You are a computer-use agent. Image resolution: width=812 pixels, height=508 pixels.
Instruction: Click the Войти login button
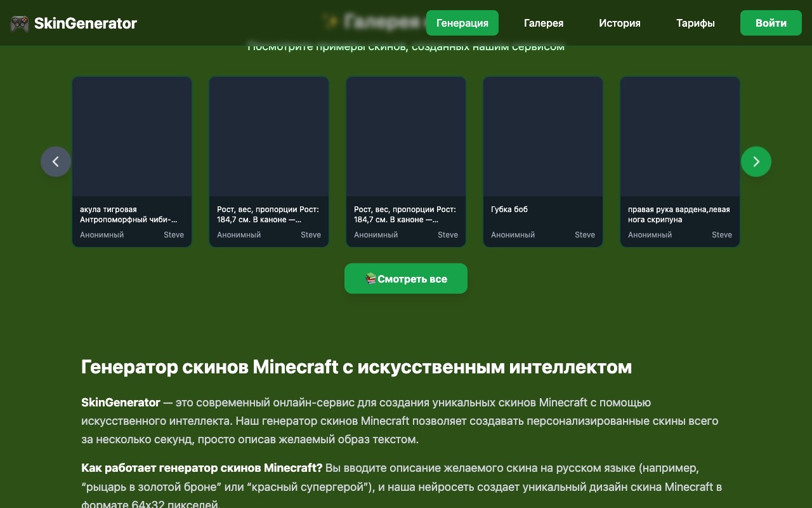pos(771,23)
